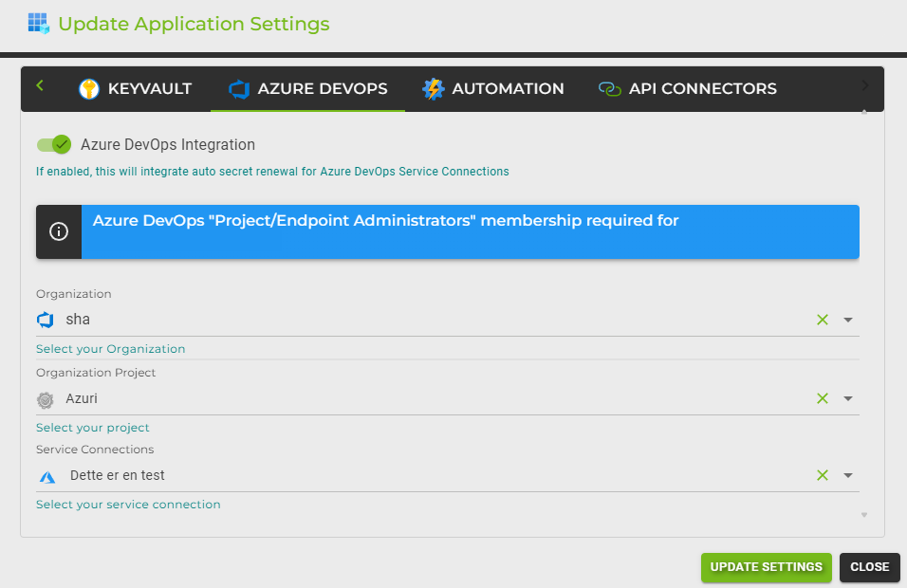Image resolution: width=907 pixels, height=588 pixels.
Task: Click the Dette er en test field
Action: (447, 475)
